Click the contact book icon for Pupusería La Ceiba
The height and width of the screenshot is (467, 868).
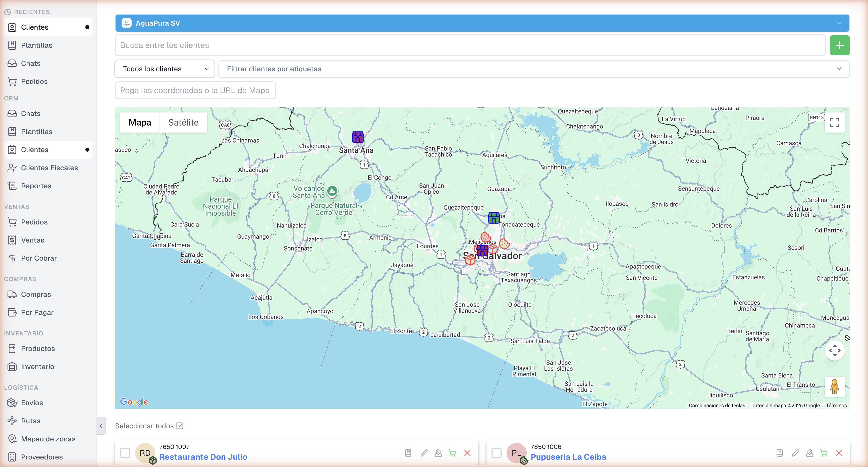779,453
